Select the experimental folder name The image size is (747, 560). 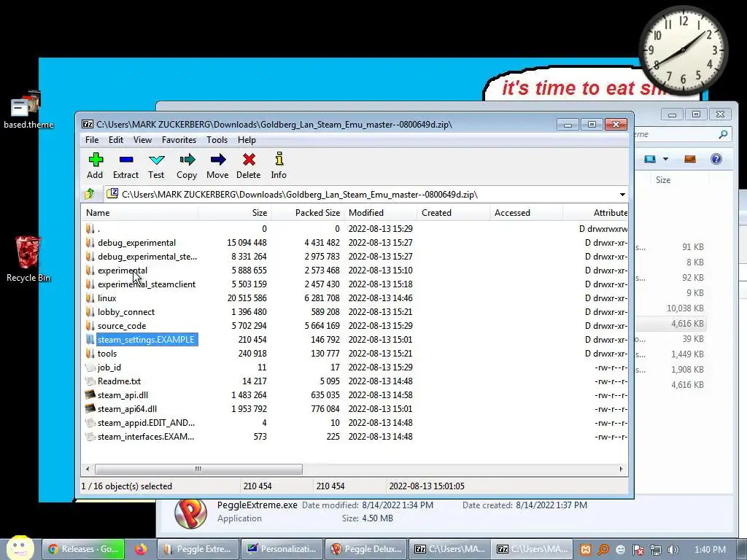pos(123,271)
